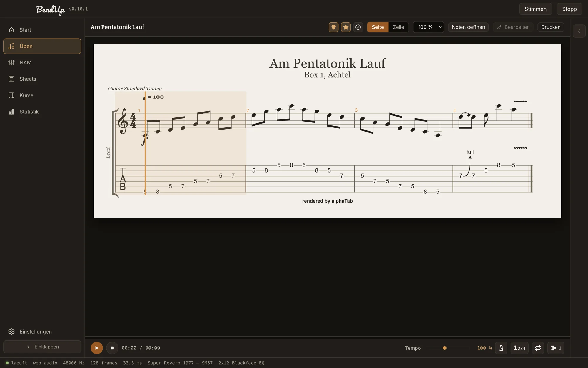
Task: Expand the right side panel chevron
Action: [579, 31]
